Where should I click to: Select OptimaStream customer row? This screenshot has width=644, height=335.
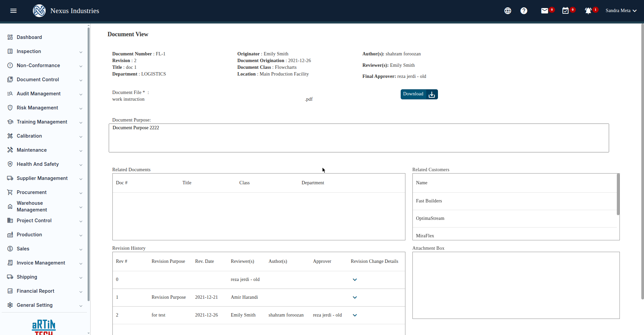point(515,219)
